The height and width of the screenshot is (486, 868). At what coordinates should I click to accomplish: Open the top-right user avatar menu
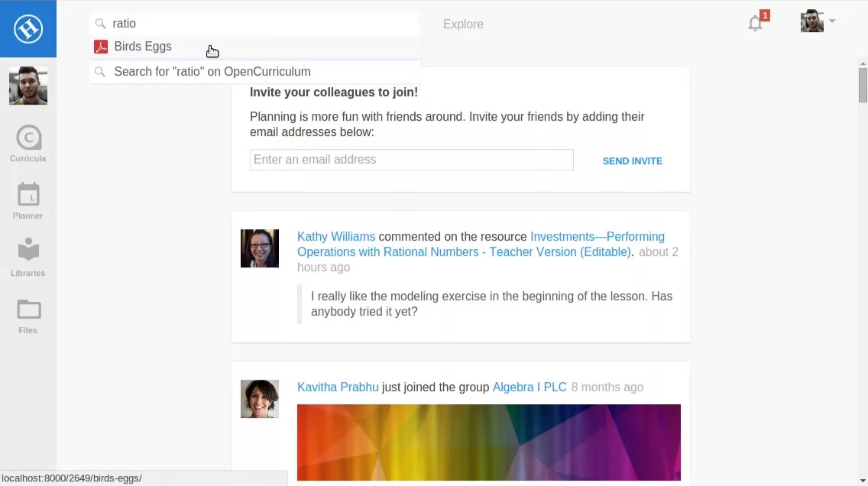coord(812,21)
